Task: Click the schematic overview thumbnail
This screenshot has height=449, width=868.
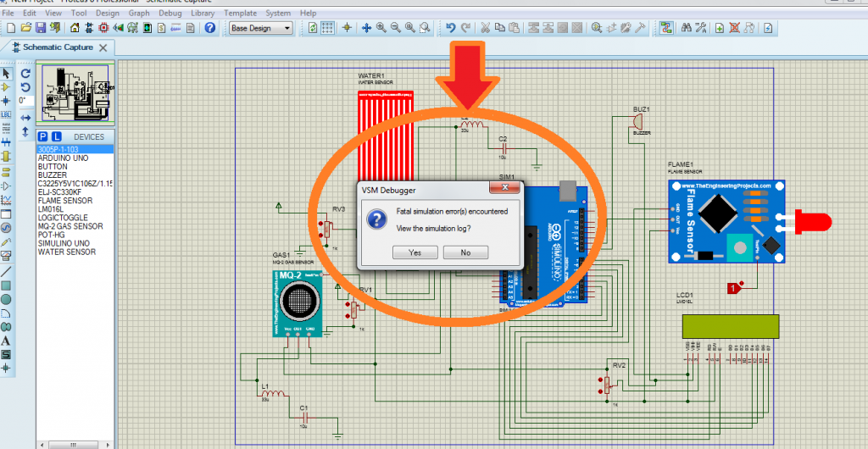Action: point(75,93)
